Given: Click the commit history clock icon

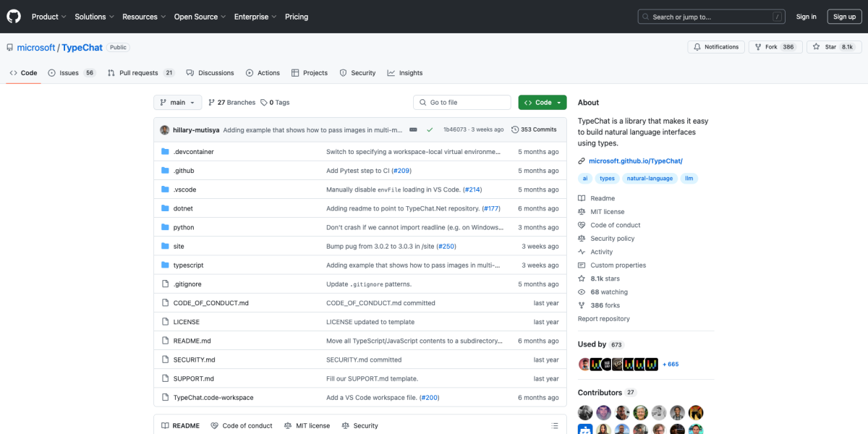Looking at the screenshot, I should point(515,129).
